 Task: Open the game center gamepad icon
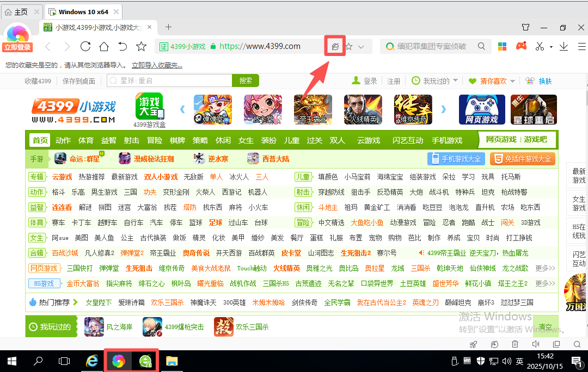click(x=522, y=46)
